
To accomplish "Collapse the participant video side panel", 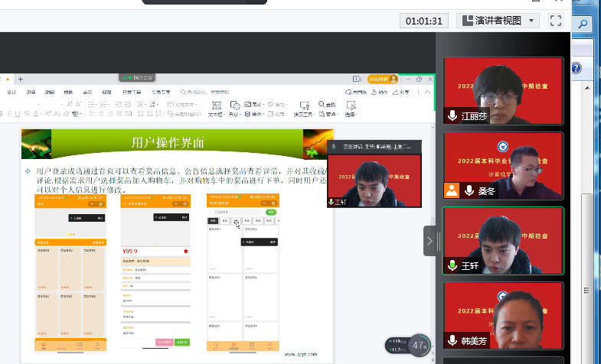I will pos(430,241).
